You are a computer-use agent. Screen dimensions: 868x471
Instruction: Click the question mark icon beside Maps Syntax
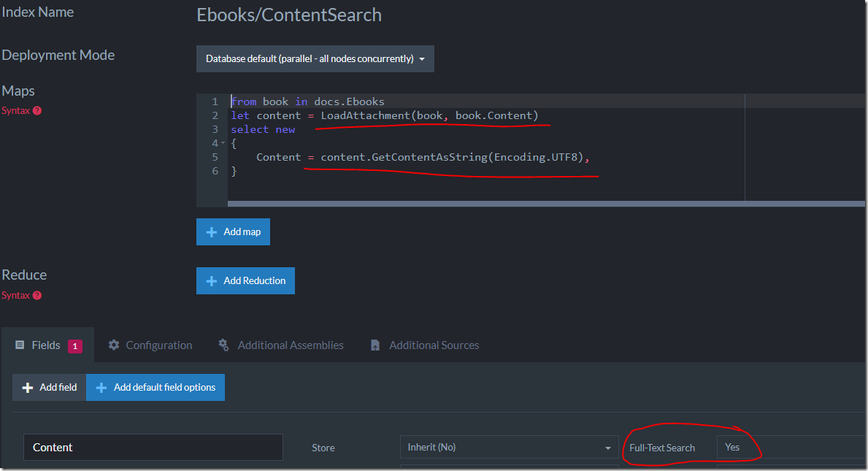pyautogui.click(x=37, y=111)
